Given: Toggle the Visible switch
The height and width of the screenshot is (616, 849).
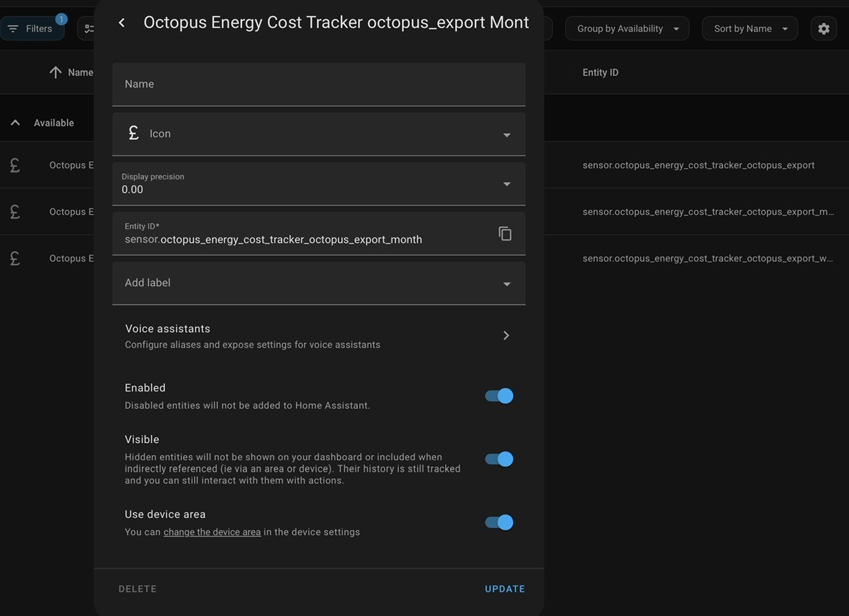Looking at the screenshot, I should coord(499,459).
